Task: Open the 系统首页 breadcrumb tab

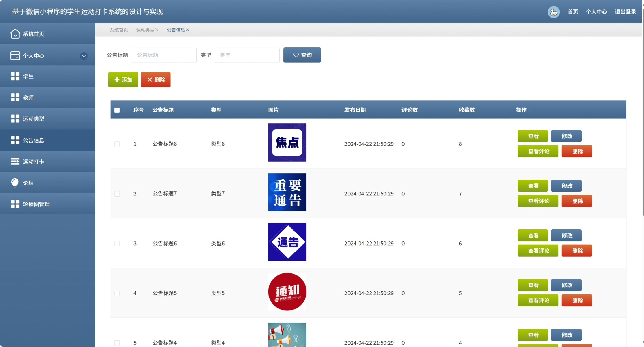Action: (x=119, y=30)
